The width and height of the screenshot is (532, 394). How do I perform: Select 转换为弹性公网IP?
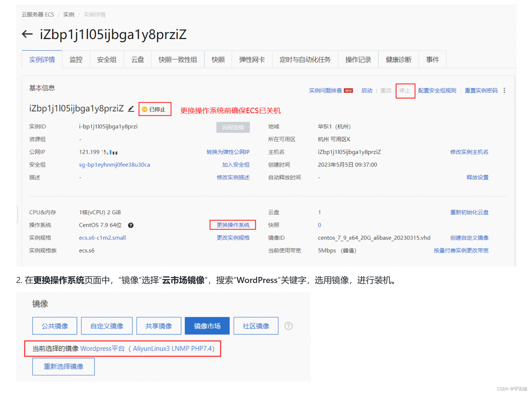coord(228,152)
